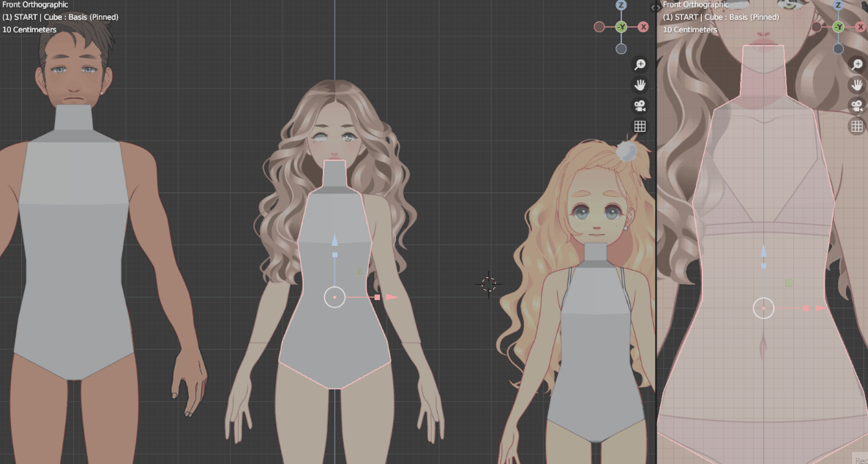Image resolution: width=868 pixels, height=464 pixels.
Task: Toggle camera view in the left viewport
Action: (640, 105)
